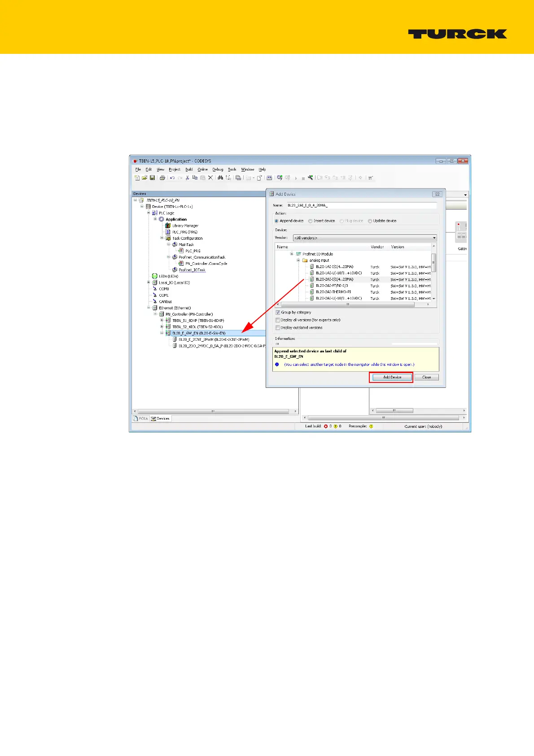Switch to the POUs tab
Screen dimensions: 534x756
(140, 418)
